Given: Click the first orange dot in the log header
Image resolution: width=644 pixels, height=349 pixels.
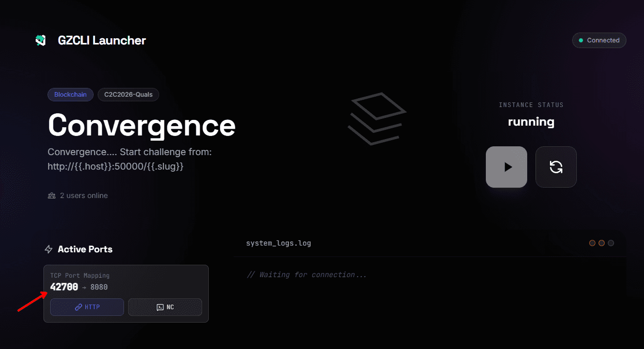Looking at the screenshot, I should (x=592, y=243).
